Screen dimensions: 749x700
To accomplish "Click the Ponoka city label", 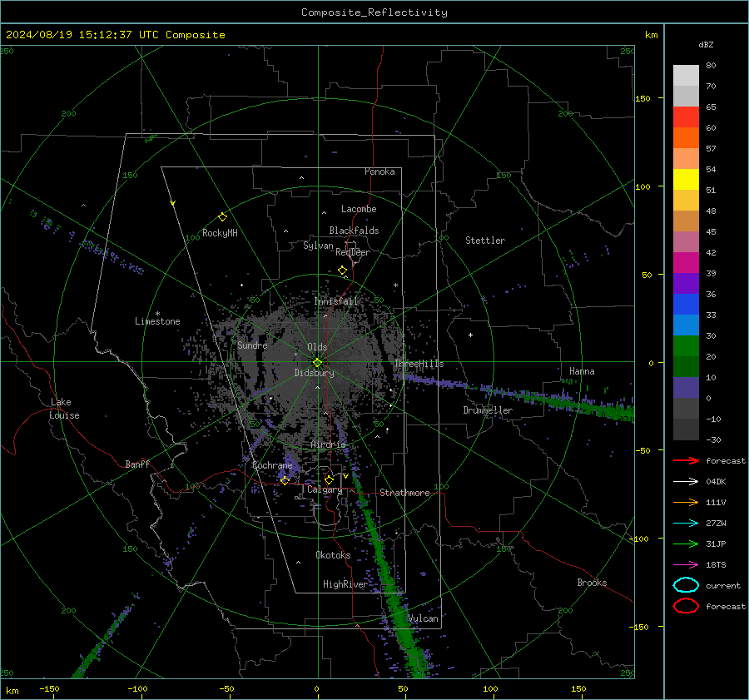I will (x=379, y=171).
